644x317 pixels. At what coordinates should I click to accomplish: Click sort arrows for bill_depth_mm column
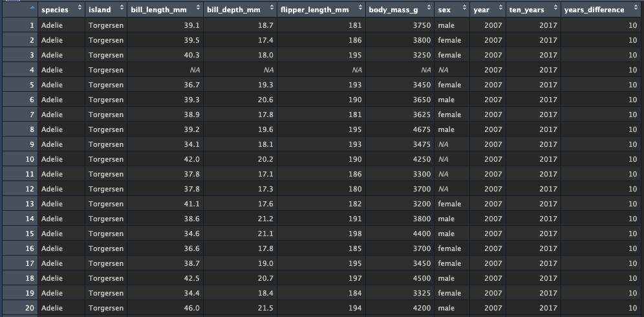click(x=272, y=7)
